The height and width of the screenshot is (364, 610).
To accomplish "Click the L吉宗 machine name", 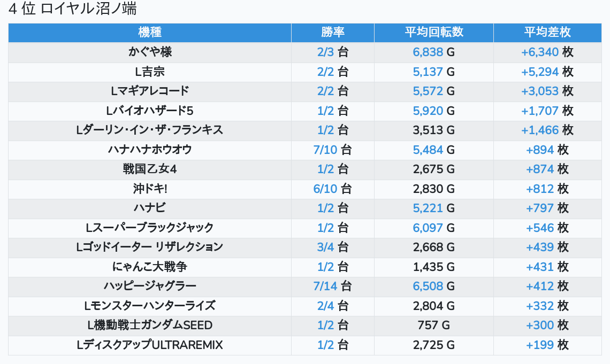I will pyautogui.click(x=150, y=72).
